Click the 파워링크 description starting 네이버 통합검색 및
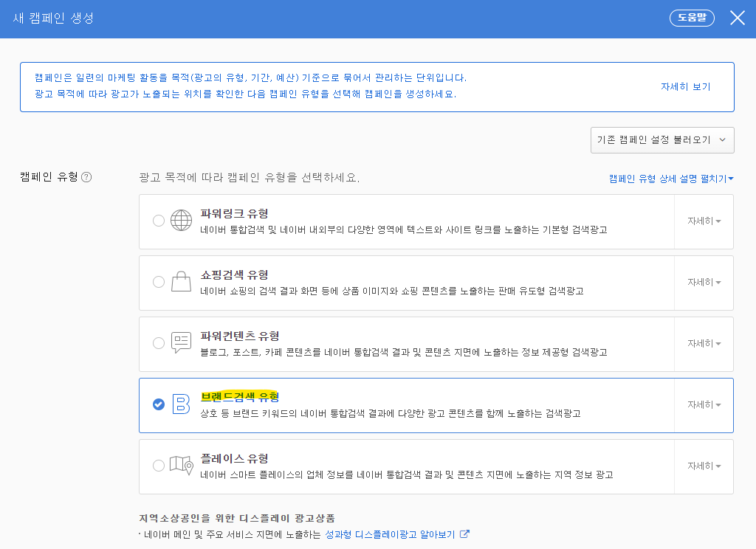Screen dimensions: 756x549 coord(404,230)
